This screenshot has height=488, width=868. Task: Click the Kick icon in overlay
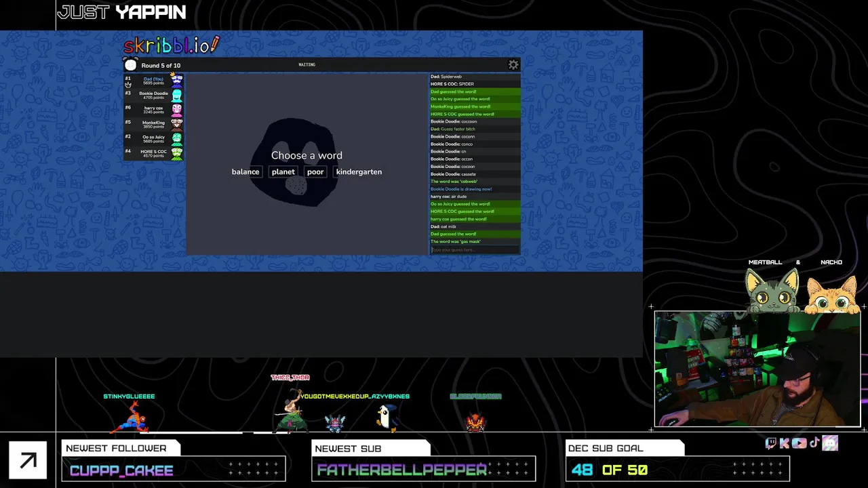pos(785,443)
